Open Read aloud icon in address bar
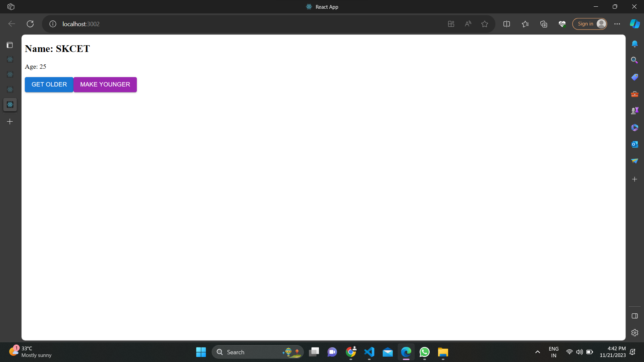Image resolution: width=644 pixels, height=362 pixels. click(468, 24)
